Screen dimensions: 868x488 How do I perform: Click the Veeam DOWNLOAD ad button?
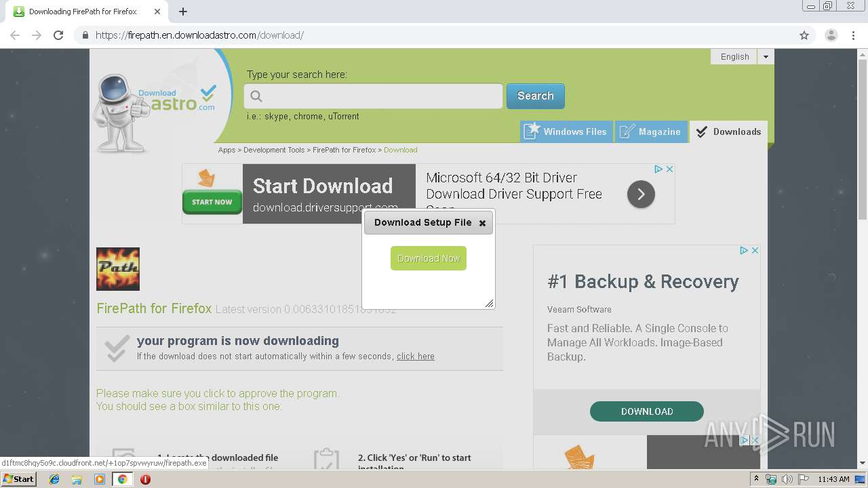click(647, 411)
